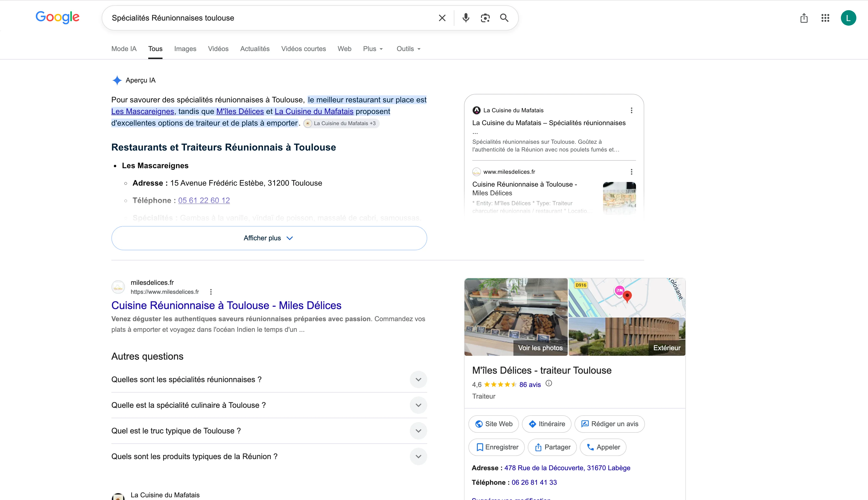Expand 'Quelles sont les spécialités réunionnaises ?'
The width and height of the screenshot is (868, 500).
point(269,379)
